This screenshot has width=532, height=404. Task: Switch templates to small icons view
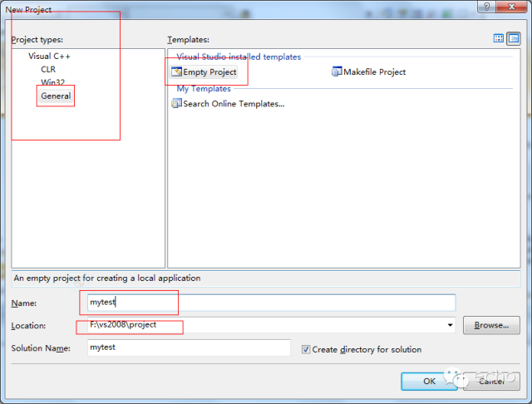click(514, 39)
